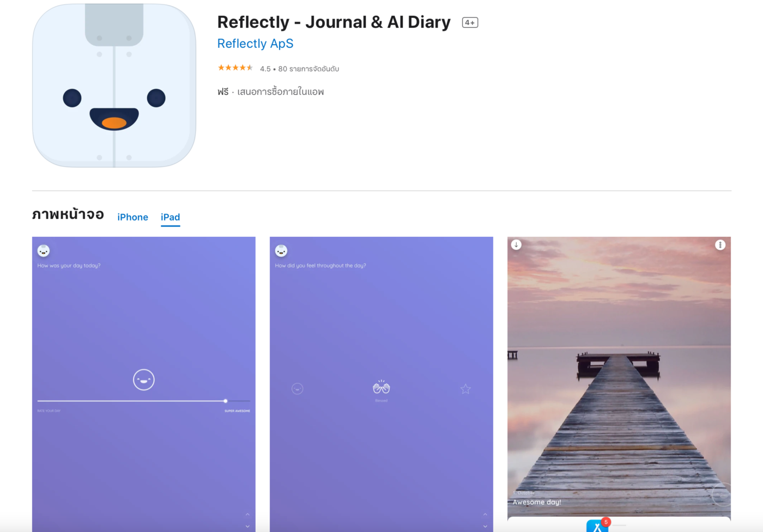Click the down chevron in first screenshot
This screenshot has height=532, width=763.
click(x=247, y=527)
